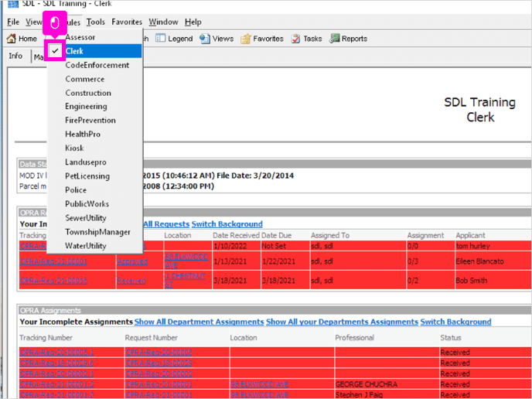
Task: Open request OPRA-Req-21-00001 in OPRA Requests table
Action: (x=53, y=261)
